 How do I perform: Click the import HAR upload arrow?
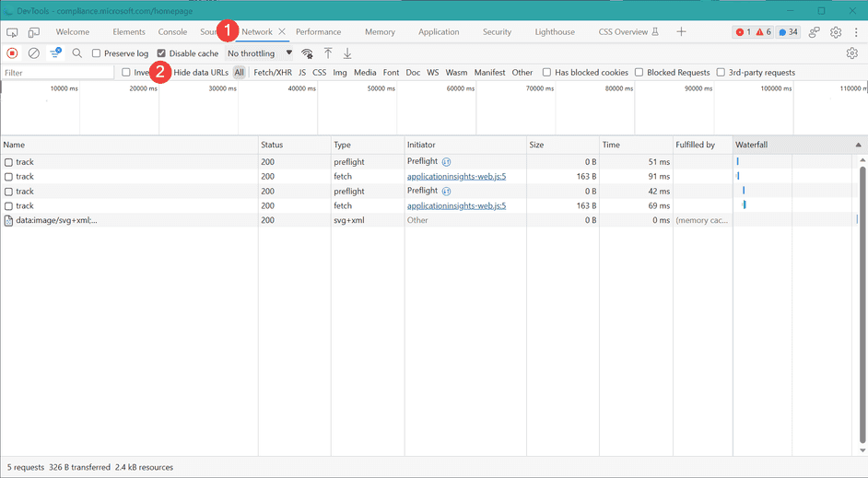pos(327,53)
